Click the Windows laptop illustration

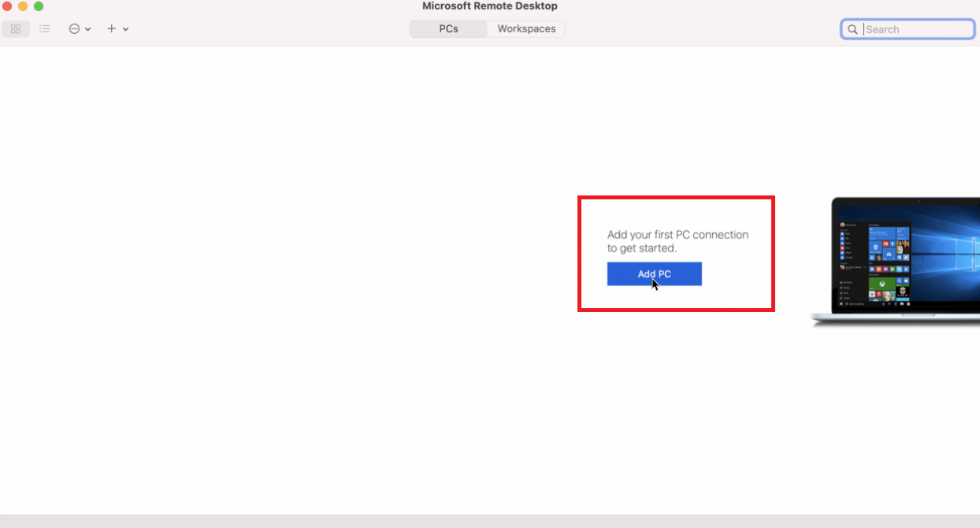(x=896, y=262)
